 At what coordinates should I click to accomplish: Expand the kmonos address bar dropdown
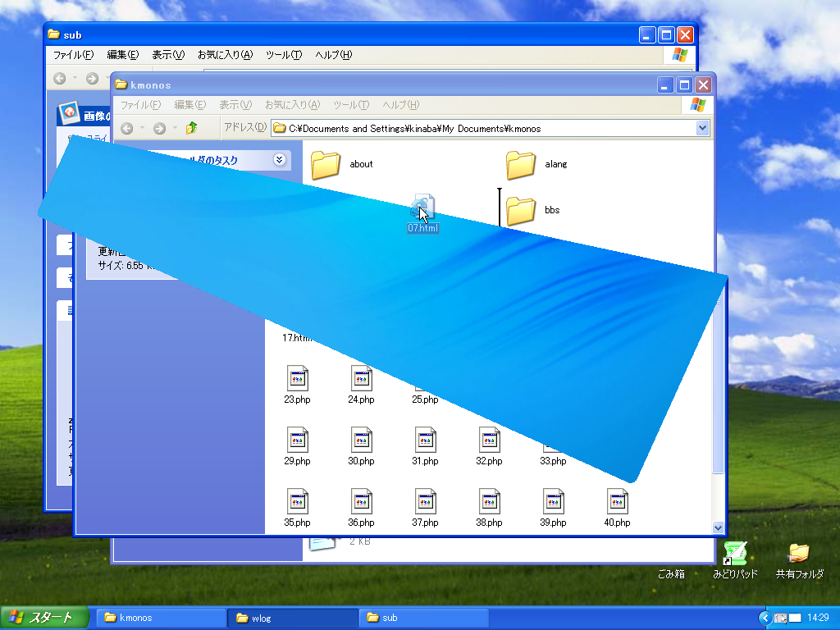[702, 128]
